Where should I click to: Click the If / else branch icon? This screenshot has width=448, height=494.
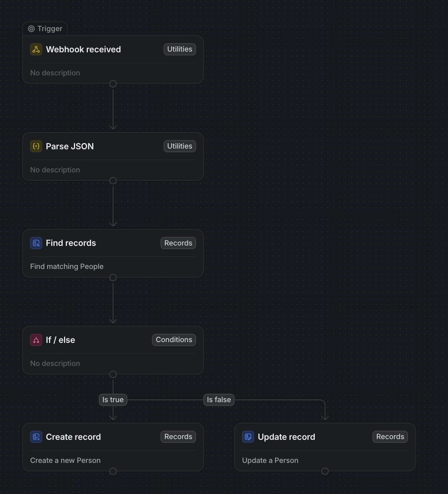pos(36,340)
